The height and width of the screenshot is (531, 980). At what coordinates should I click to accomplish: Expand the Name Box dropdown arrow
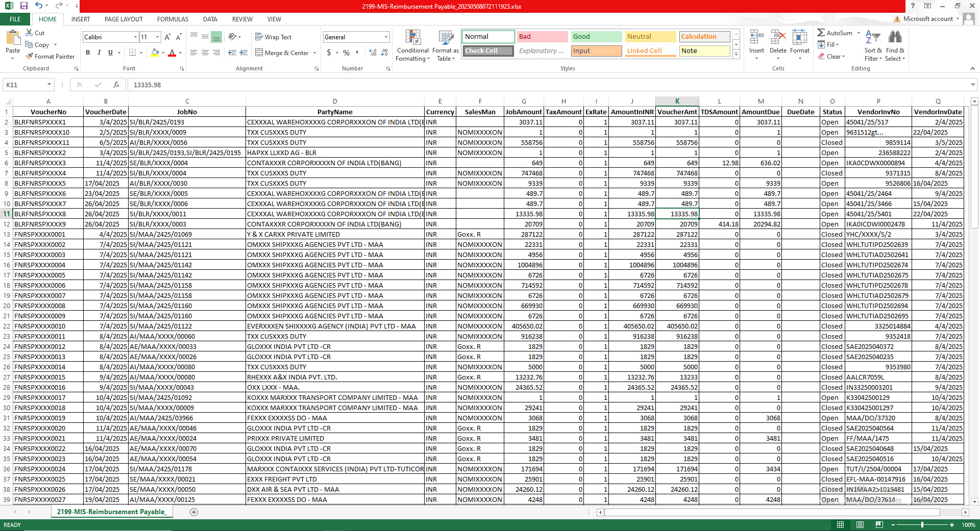49,85
